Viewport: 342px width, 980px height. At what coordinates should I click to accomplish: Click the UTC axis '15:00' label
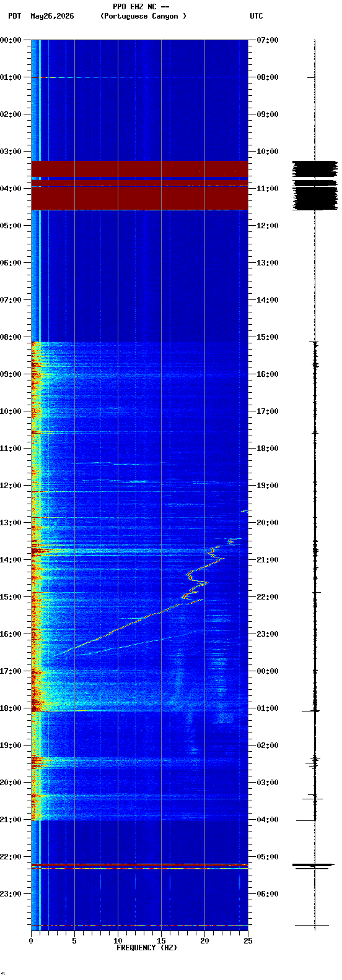[268, 337]
